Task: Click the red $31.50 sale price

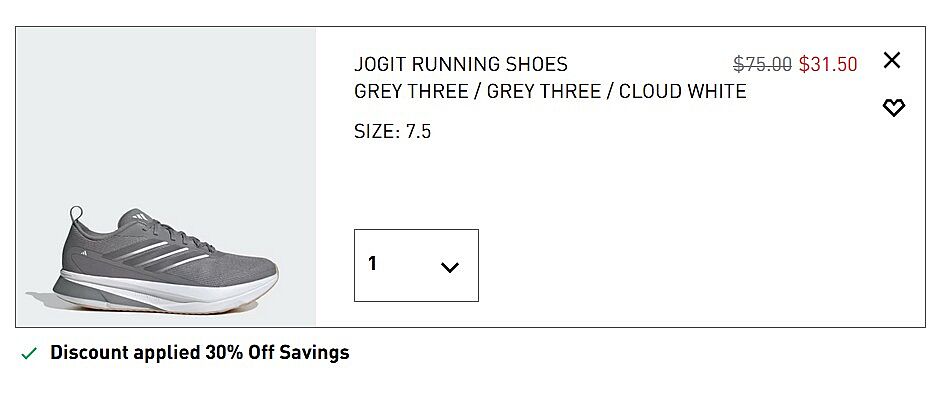Action: (828, 65)
